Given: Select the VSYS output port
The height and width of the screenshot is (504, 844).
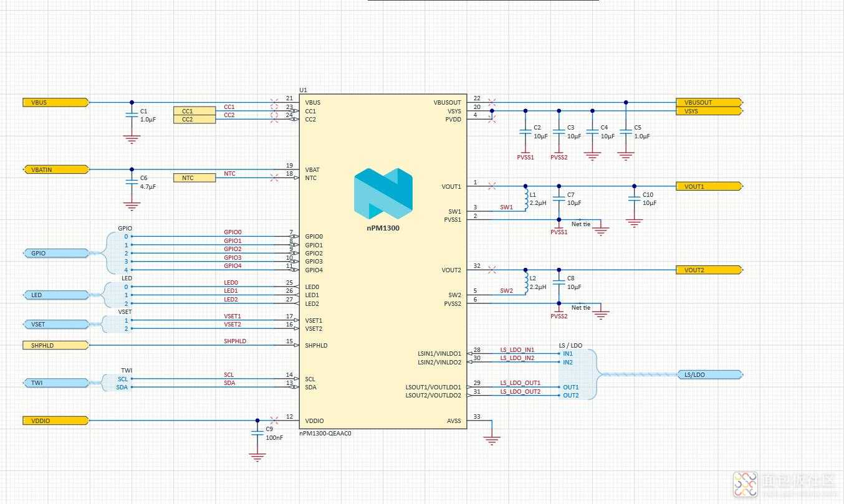Looking at the screenshot, I should pos(709,111).
